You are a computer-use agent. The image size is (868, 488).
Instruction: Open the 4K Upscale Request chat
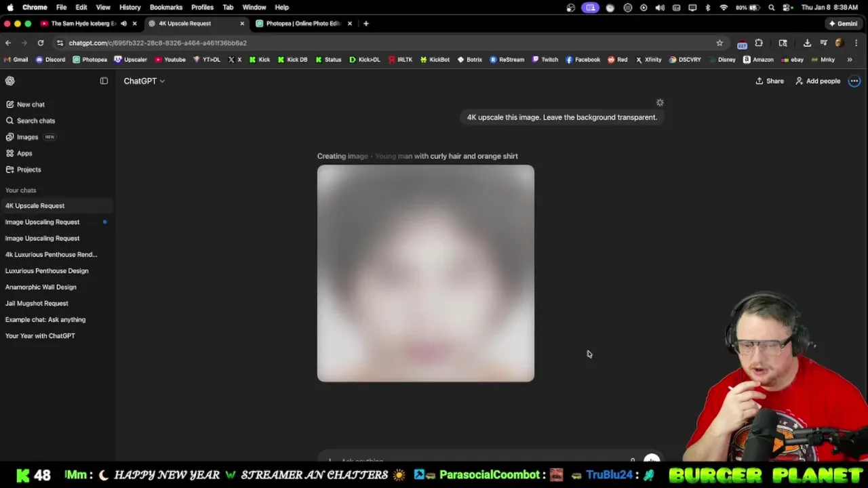(x=57, y=205)
